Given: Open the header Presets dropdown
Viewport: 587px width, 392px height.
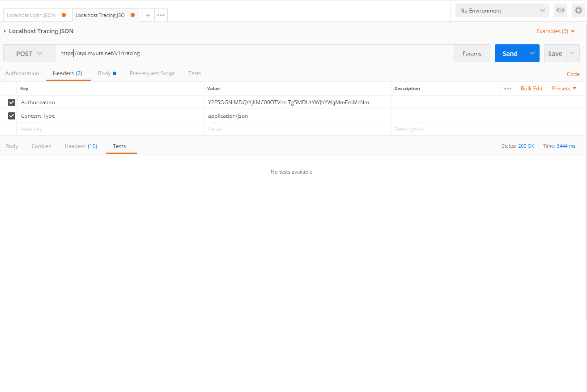Looking at the screenshot, I should [x=563, y=88].
